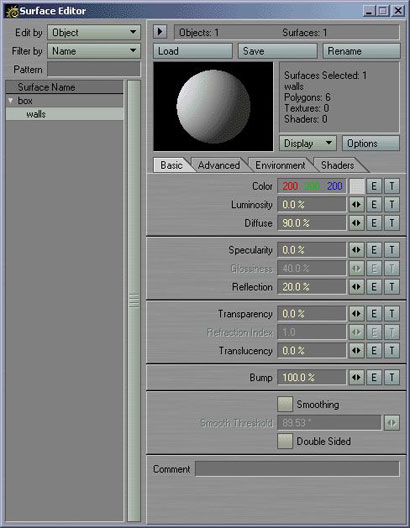
Task: Click the Luminosity value arrows
Action: (x=356, y=204)
